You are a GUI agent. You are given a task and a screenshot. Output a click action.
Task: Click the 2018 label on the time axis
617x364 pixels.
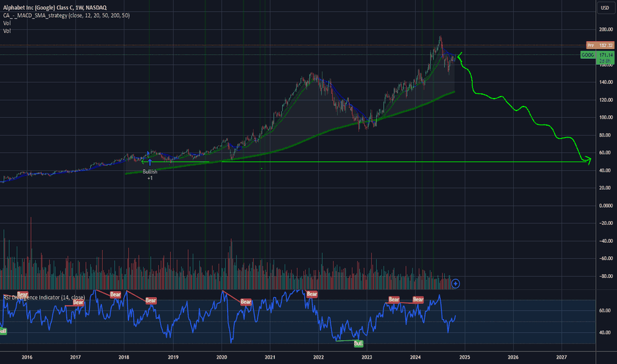tap(124, 357)
